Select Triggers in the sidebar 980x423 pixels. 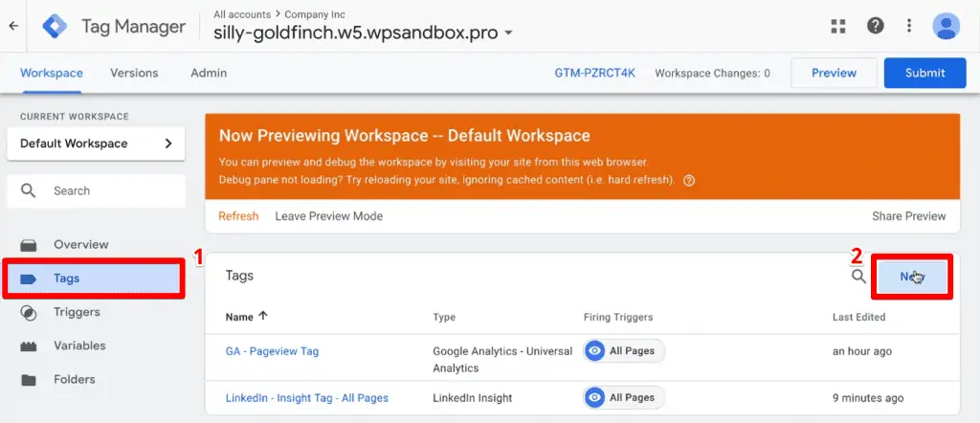pos(77,312)
